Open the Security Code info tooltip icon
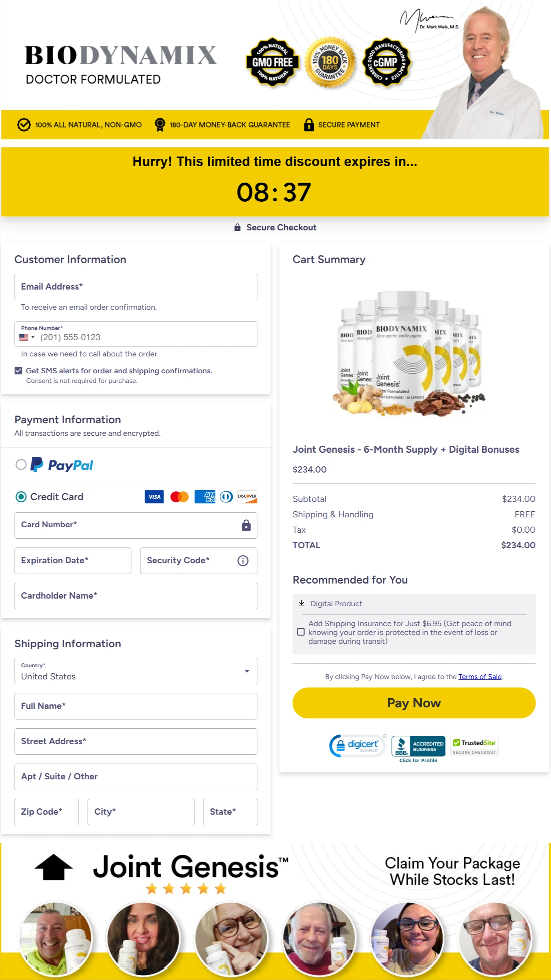The width and height of the screenshot is (551, 980). pos(242,560)
